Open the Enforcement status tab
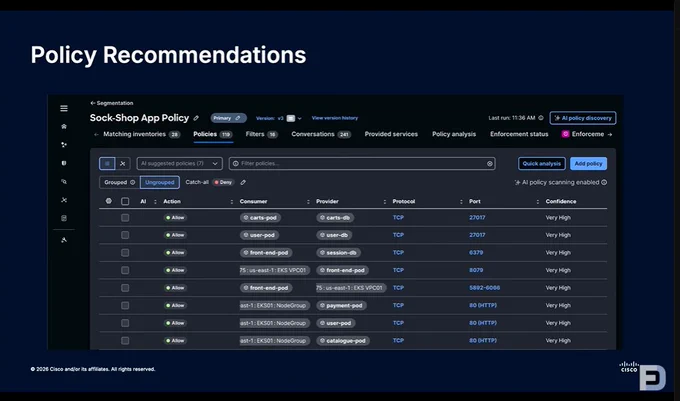 (519, 134)
